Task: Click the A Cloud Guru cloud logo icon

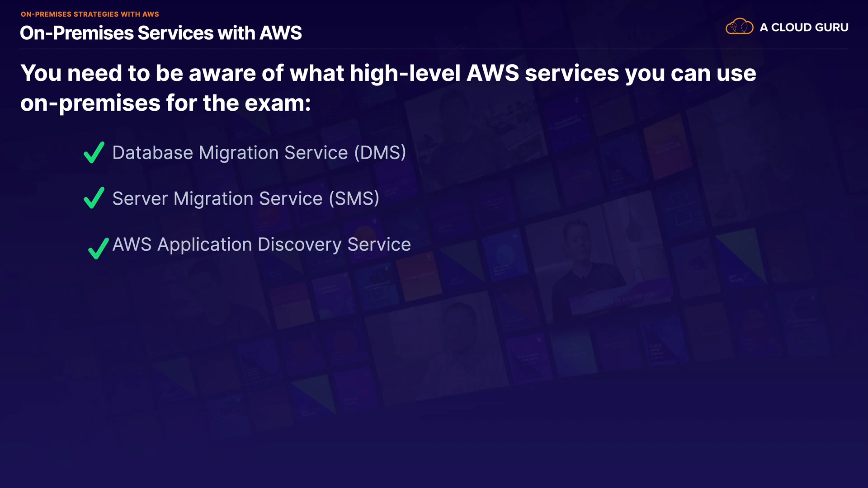Action: 739,27
